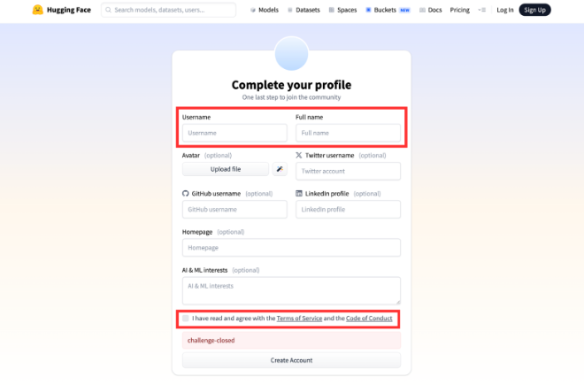
Task: Click the AI & ML interests textarea
Action: click(x=291, y=291)
